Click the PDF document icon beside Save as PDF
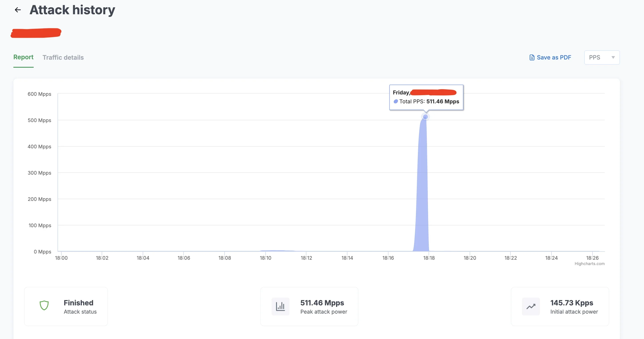The image size is (644, 339). (x=532, y=57)
